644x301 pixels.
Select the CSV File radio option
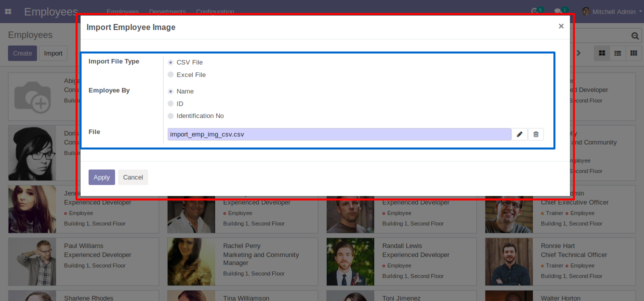[171, 62]
